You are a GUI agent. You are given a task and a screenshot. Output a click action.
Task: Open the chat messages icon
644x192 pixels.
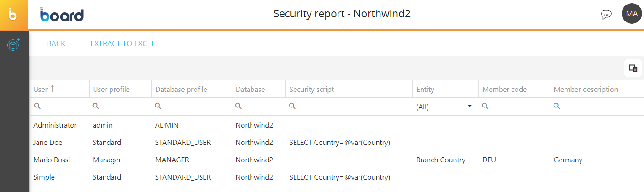(x=606, y=14)
